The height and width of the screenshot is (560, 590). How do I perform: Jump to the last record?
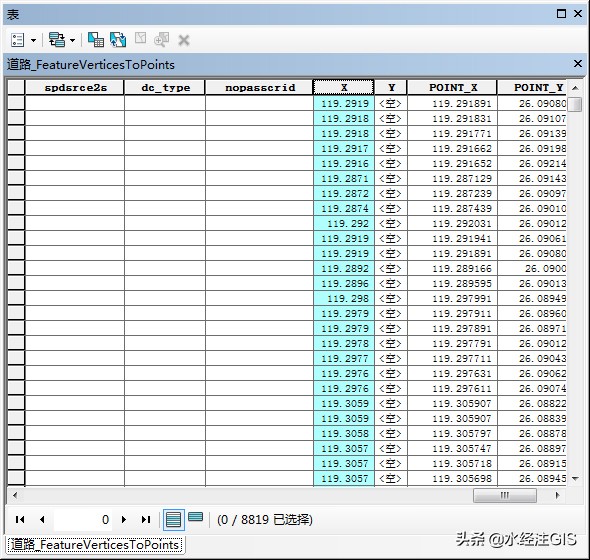click(x=146, y=520)
